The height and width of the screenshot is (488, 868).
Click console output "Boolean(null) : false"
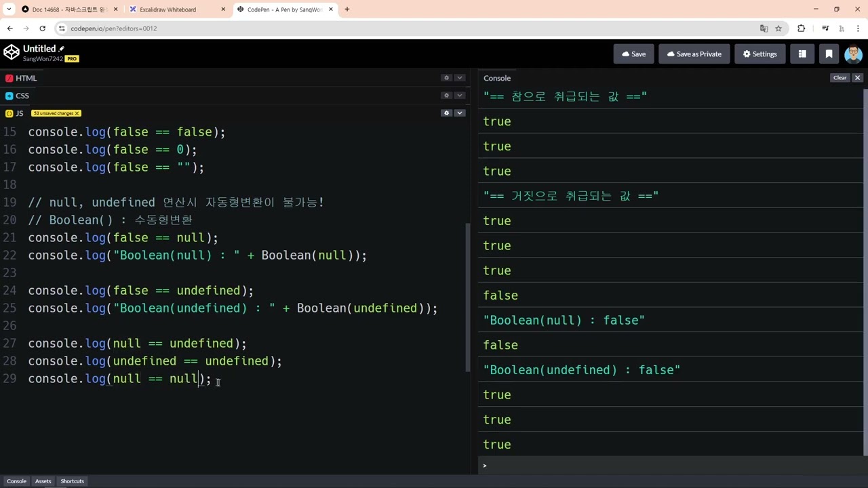pyautogui.click(x=564, y=320)
